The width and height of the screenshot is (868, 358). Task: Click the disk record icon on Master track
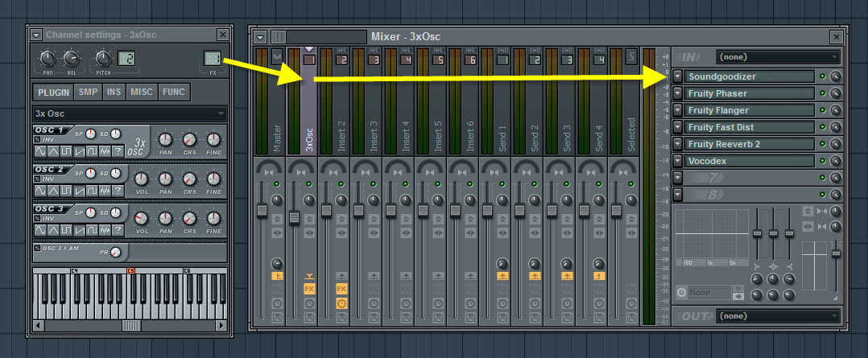pyautogui.click(x=277, y=318)
